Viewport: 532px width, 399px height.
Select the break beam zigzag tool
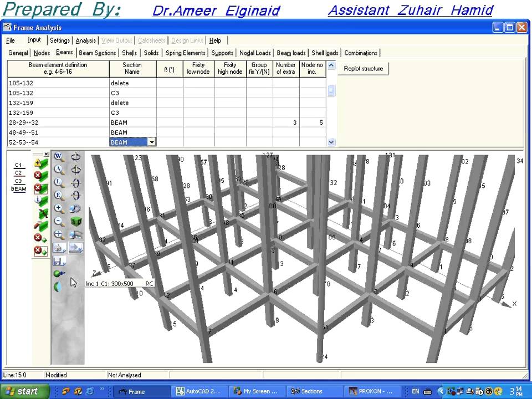pyautogui.click(x=43, y=213)
